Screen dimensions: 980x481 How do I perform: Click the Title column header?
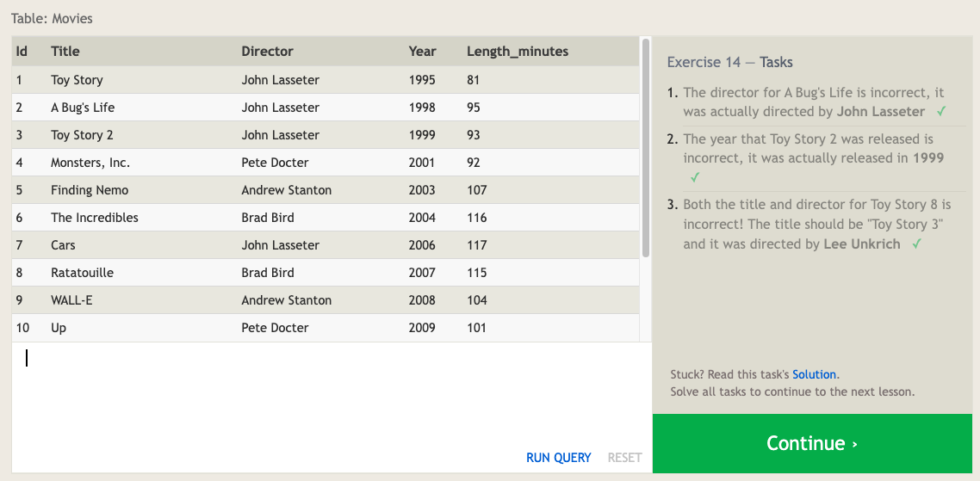point(65,52)
